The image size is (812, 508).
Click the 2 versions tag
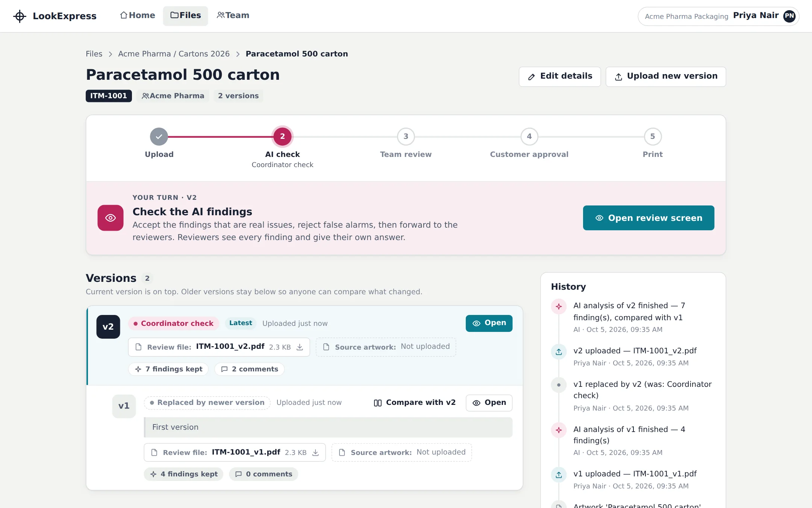pos(238,96)
